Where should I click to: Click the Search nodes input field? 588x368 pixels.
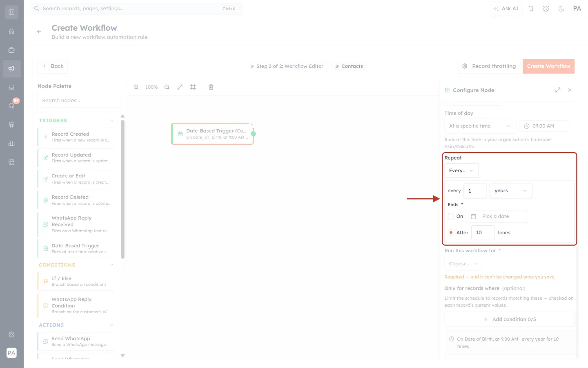(79, 101)
